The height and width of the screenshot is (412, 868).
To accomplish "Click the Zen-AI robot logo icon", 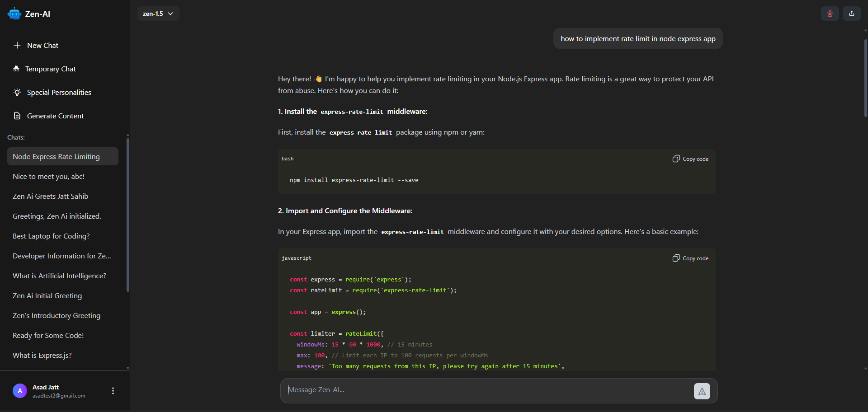I will coord(14,14).
